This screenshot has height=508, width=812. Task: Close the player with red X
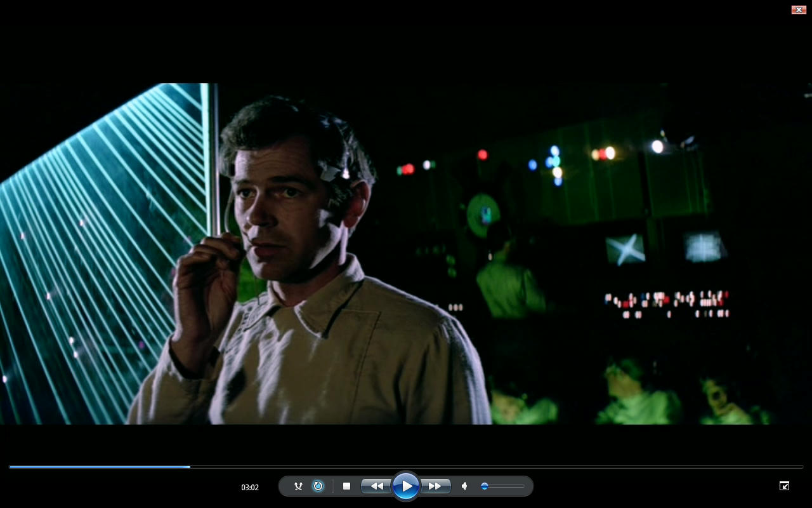click(x=798, y=10)
